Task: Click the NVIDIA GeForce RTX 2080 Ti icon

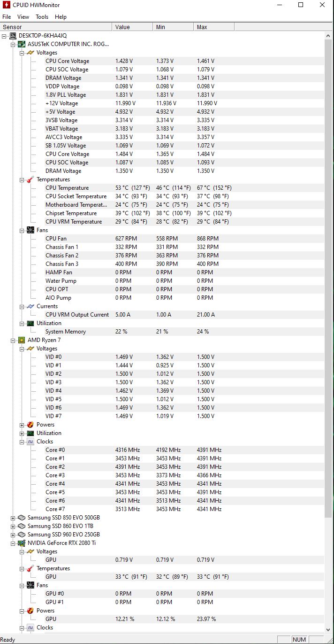Action: 22,543
